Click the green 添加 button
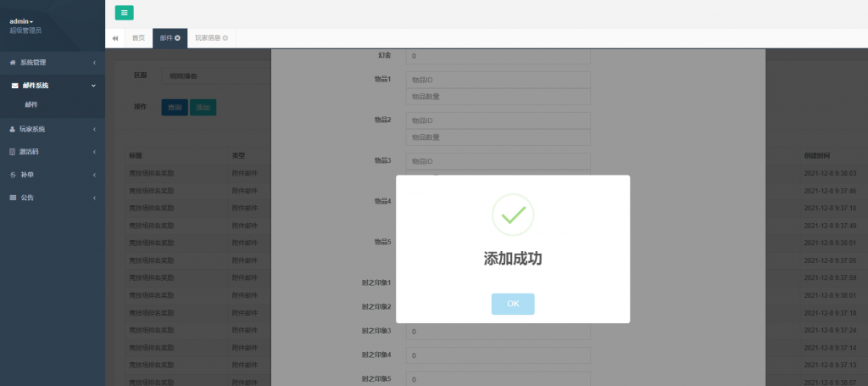868x386 pixels. point(203,108)
